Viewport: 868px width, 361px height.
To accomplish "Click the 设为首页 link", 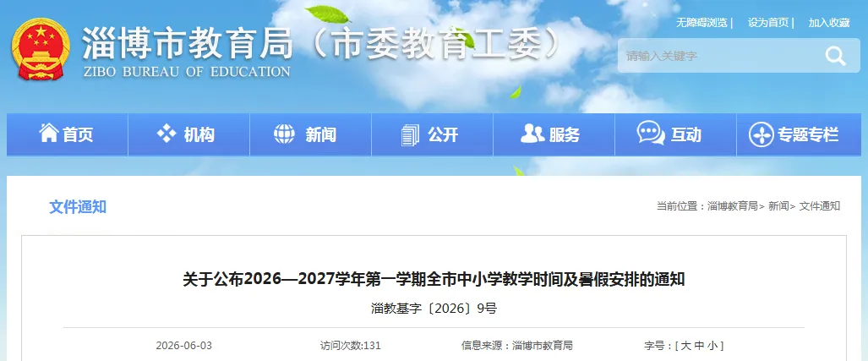I will click(x=768, y=23).
